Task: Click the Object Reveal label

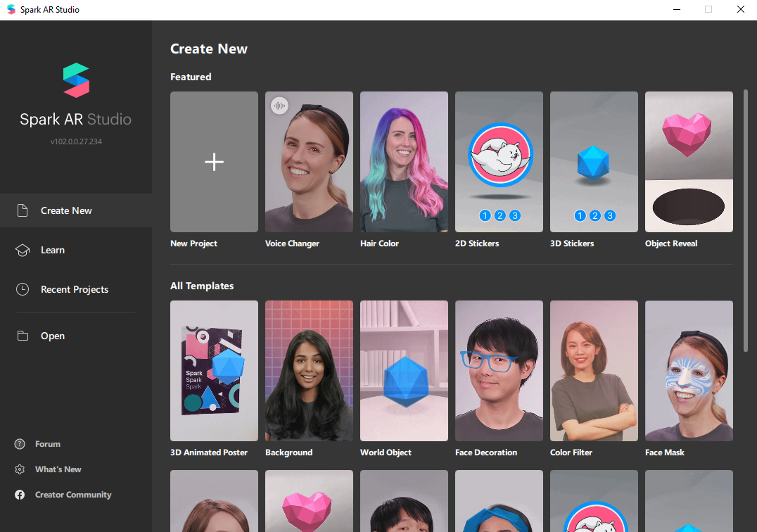Action: tap(671, 243)
